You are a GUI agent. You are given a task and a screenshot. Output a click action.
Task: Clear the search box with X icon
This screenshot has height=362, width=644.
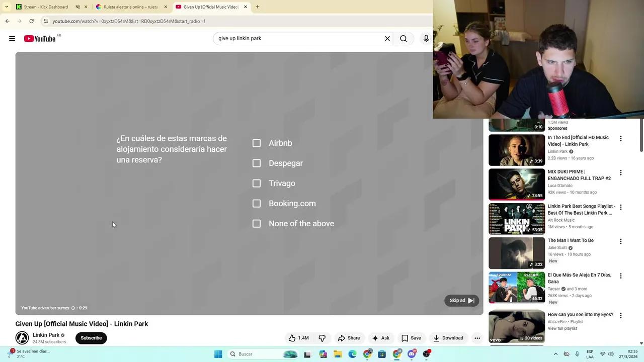[387, 39]
